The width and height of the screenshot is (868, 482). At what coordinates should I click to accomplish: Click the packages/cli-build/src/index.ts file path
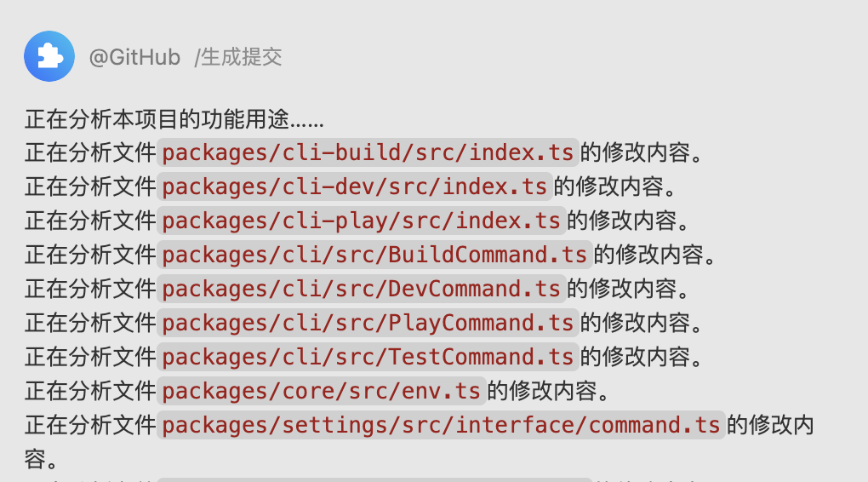coord(368,152)
